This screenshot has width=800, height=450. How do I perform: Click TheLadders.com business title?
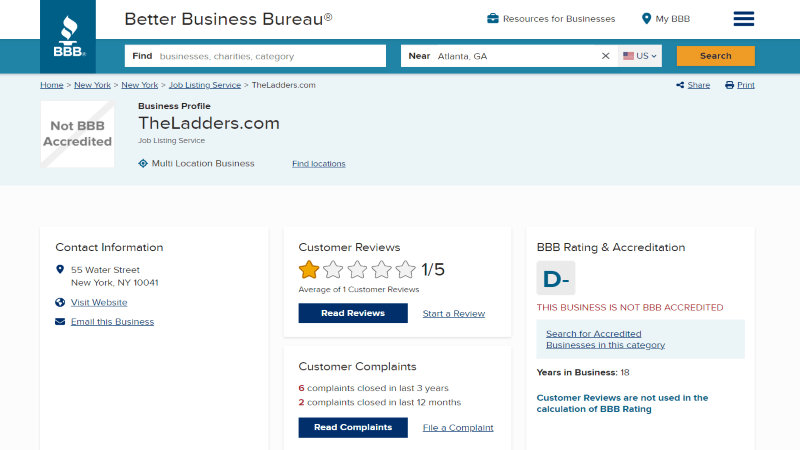209,123
